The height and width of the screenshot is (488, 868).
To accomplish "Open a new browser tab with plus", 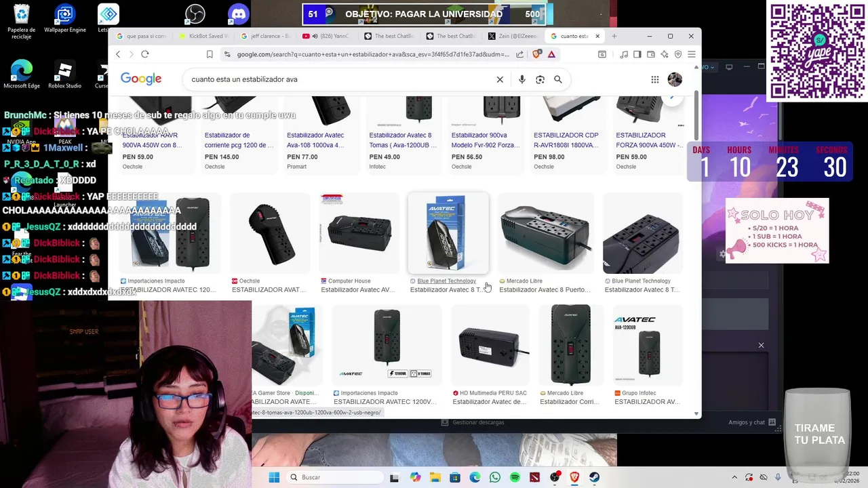I will click(614, 36).
